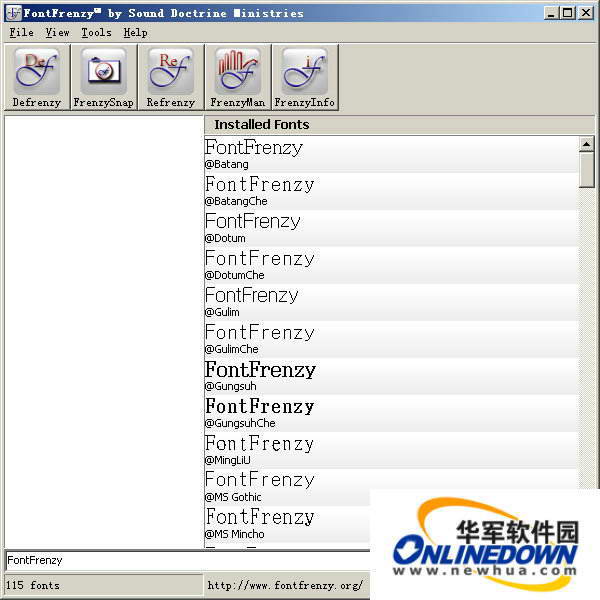Click the Installed Fonts column header
Screen dimensions: 600x600
pyautogui.click(x=399, y=125)
